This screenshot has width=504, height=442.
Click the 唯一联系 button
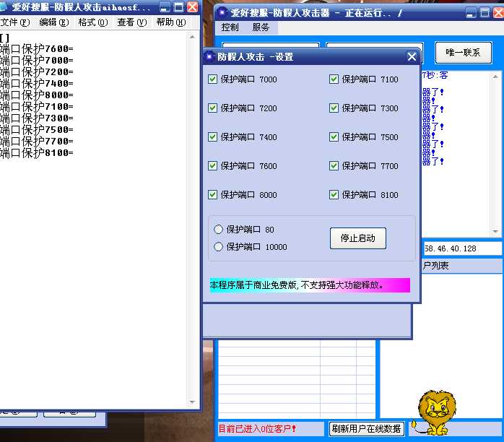(x=463, y=53)
